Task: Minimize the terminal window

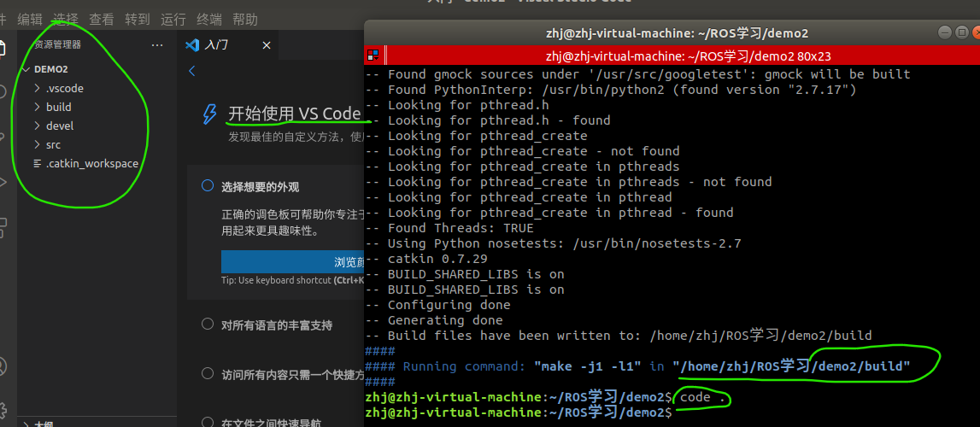Action: pyautogui.click(x=944, y=32)
